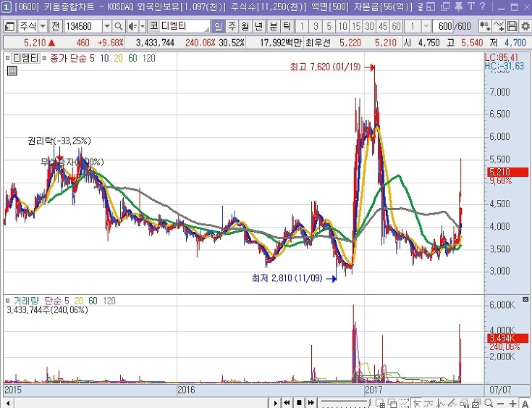Image resolution: width=532 pixels, height=408 pixels.
Task: Toggle the small square before 거래량 단순 legend
Action: [x=7, y=301]
